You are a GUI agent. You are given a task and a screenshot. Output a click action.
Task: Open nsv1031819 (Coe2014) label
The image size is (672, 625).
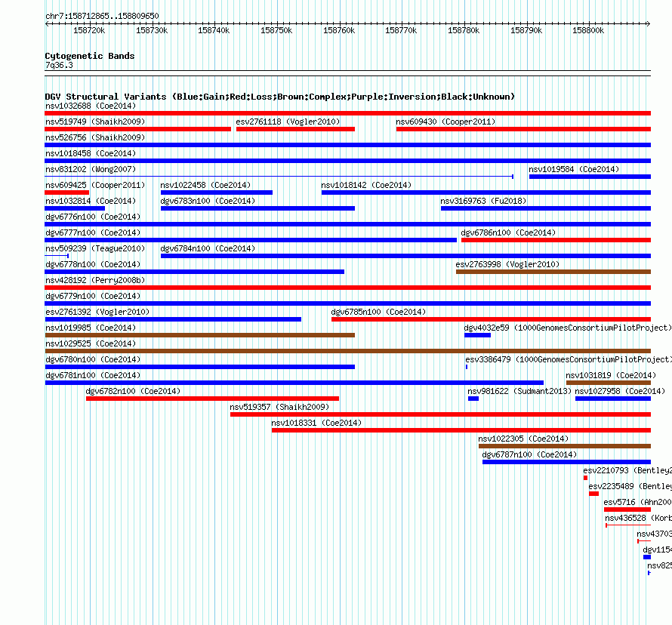coord(611,375)
